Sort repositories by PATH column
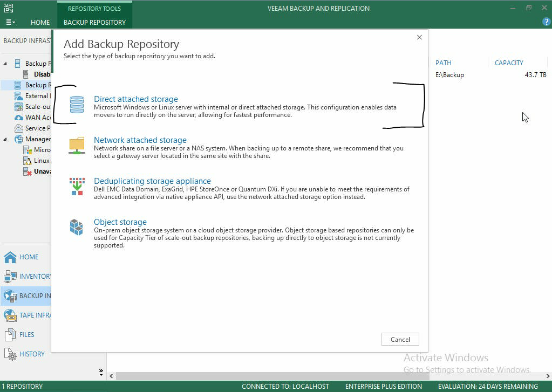Viewport: 552px width, 392px height. [x=443, y=63]
